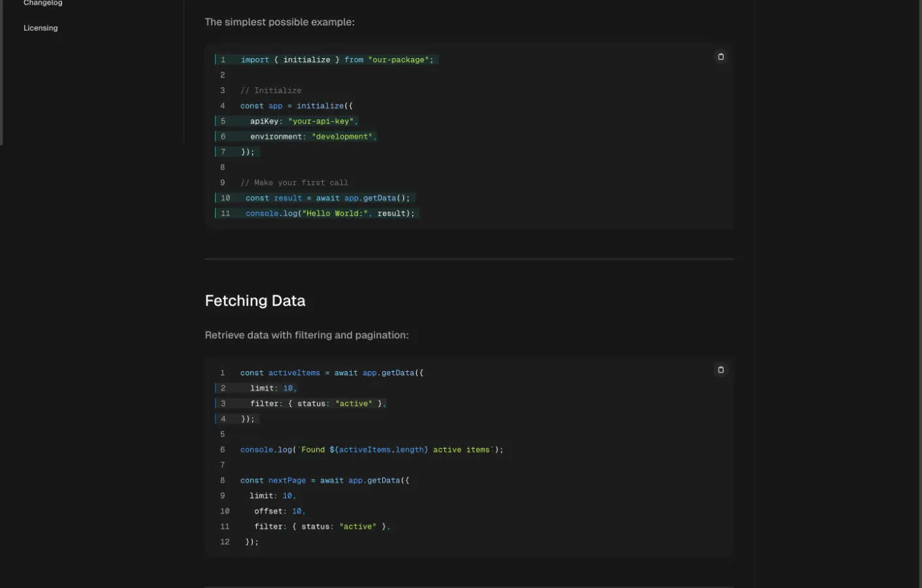Click "The simplest possible example" text
Viewport: 922px width, 588px height.
280,22
